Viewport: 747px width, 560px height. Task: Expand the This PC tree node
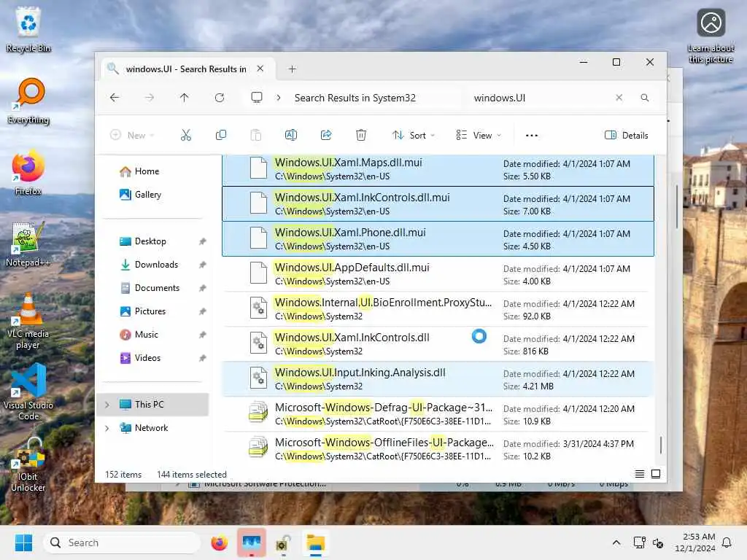pos(107,405)
